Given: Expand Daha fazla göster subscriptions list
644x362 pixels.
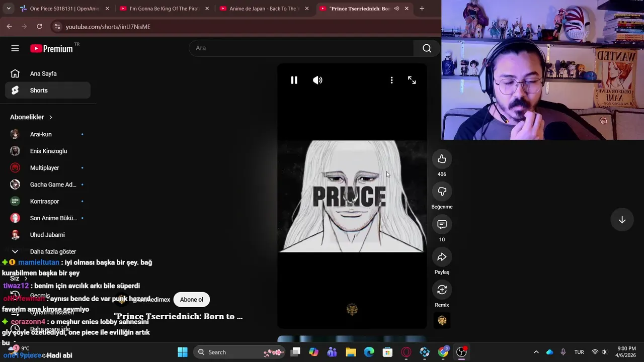Looking at the screenshot, I should coord(48,251).
